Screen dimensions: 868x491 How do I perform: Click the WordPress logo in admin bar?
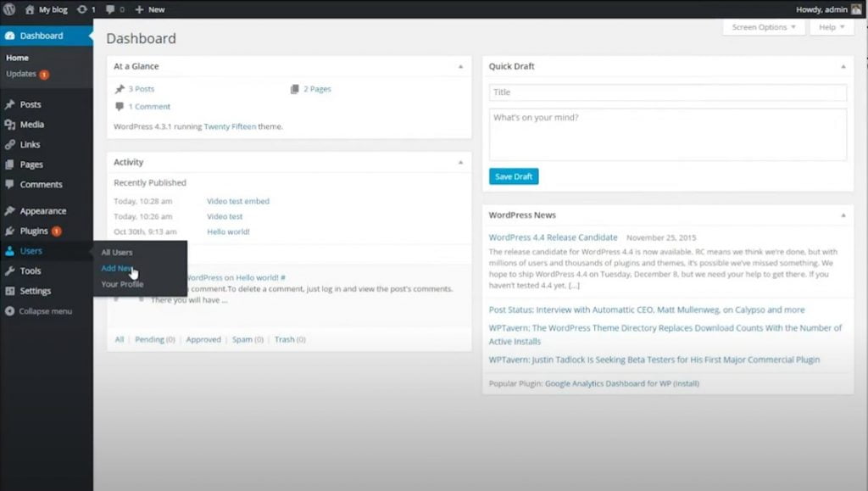point(9,9)
